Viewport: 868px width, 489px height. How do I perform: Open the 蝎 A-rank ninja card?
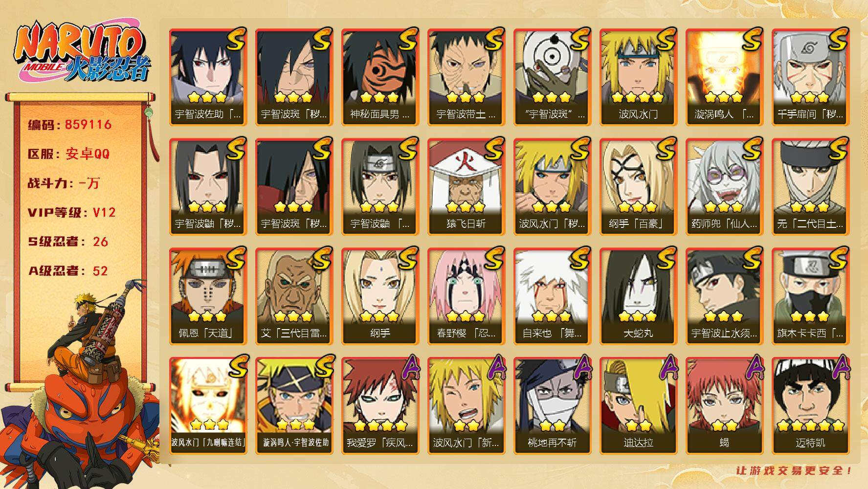point(724,405)
